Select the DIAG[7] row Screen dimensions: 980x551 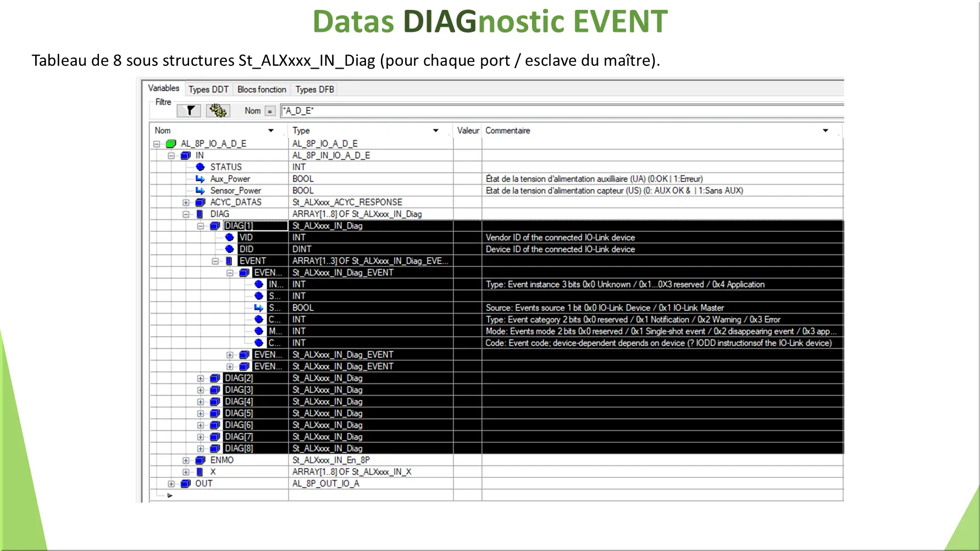pos(497,437)
